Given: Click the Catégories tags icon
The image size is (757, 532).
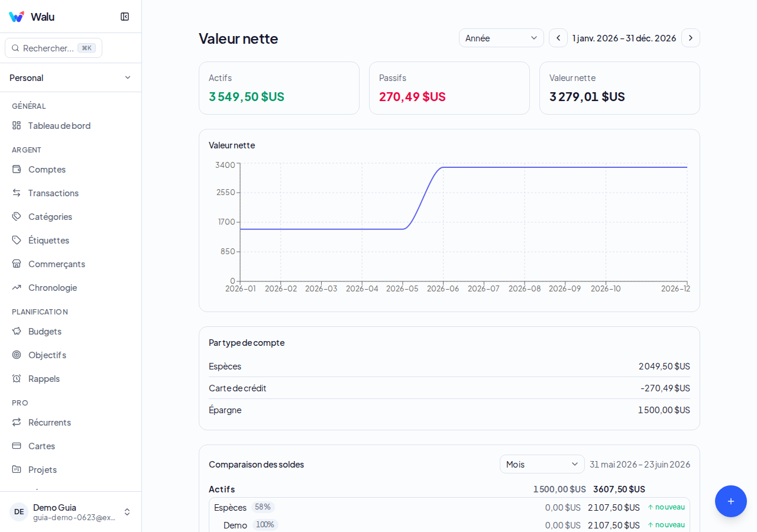Looking at the screenshot, I should click(17, 216).
